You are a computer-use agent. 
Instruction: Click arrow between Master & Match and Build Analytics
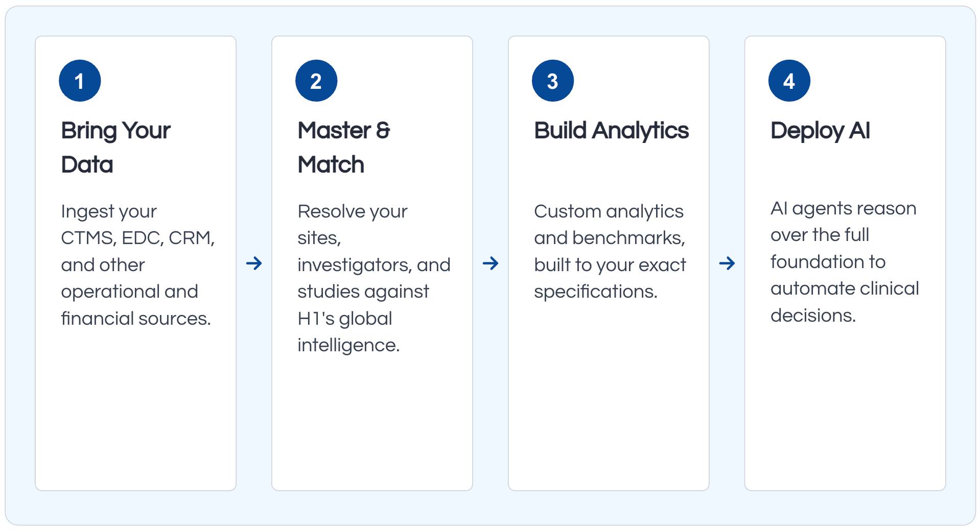tap(491, 263)
